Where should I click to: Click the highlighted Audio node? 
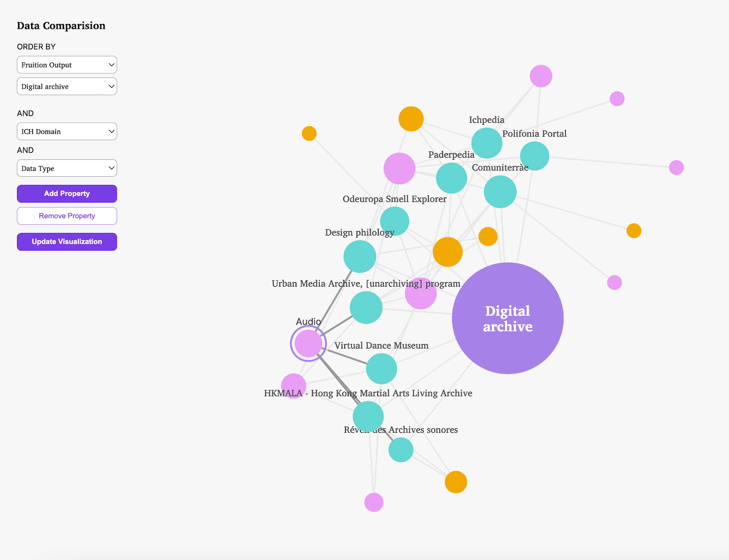[x=308, y=343]
